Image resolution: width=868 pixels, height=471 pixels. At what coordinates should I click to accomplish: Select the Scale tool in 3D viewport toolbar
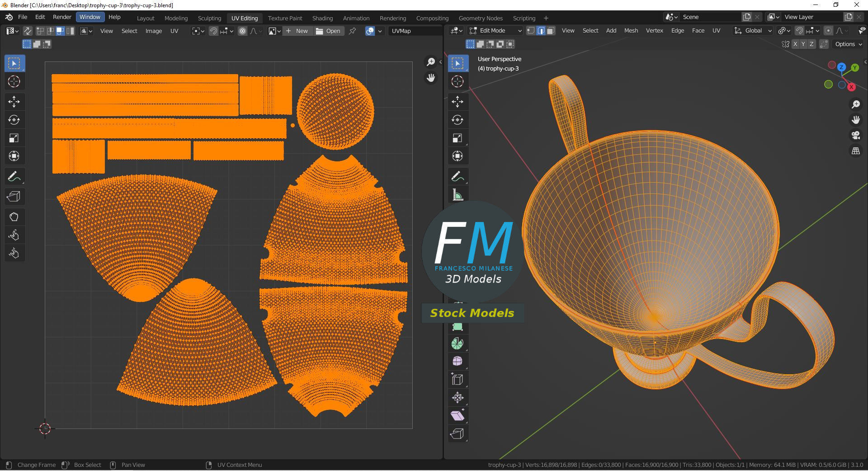tap(458, 138)
